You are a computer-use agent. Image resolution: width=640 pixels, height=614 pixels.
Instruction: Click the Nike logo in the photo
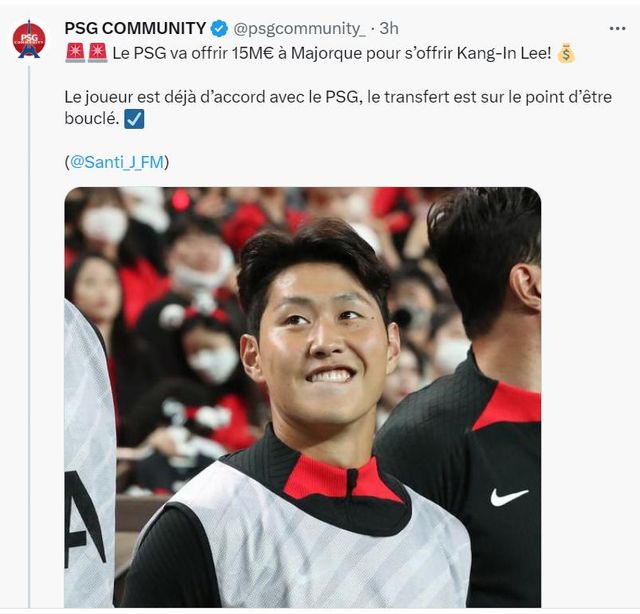509,498
